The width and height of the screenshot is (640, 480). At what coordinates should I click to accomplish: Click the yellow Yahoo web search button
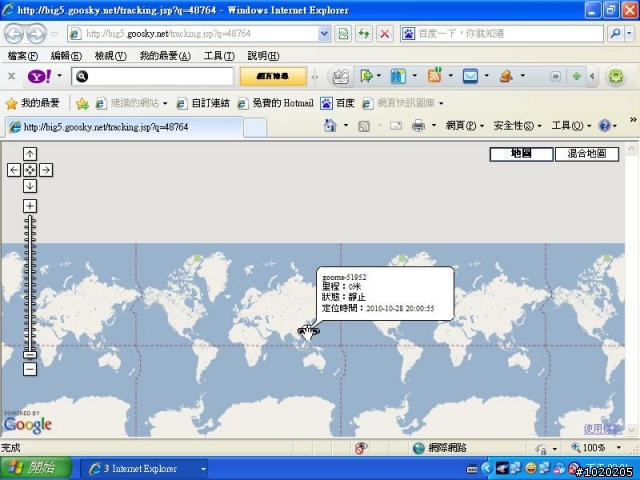coord(273,76)
